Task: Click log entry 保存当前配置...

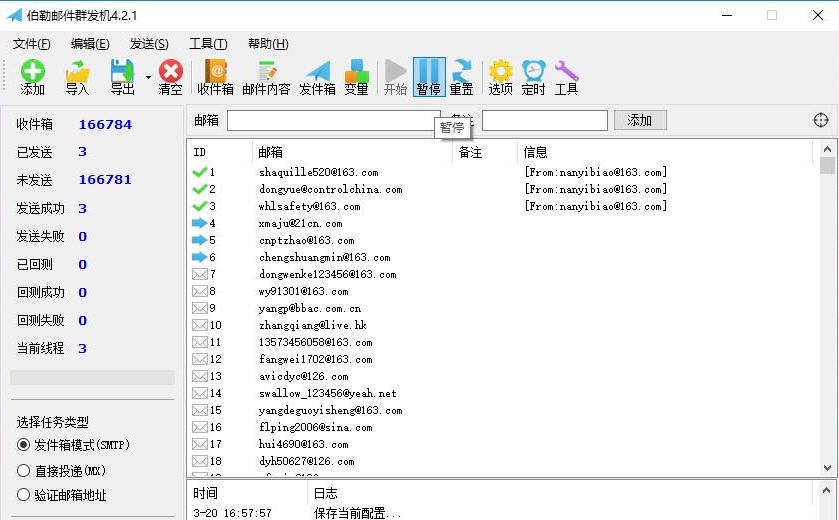Action: point(357,513)
